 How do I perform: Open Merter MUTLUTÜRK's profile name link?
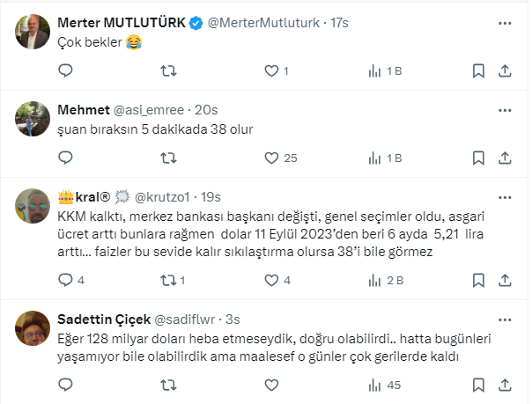[x=121, y=22]
